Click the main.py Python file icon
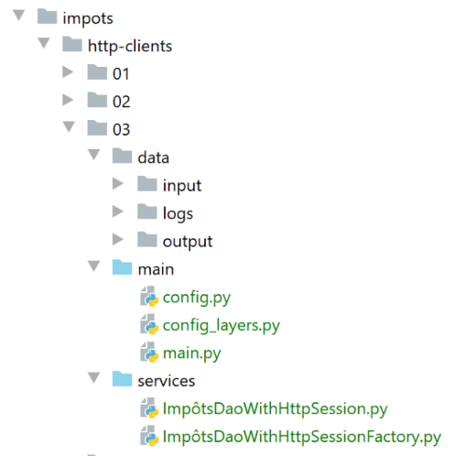This screenshot has height=456, width=476. (149, 353)
